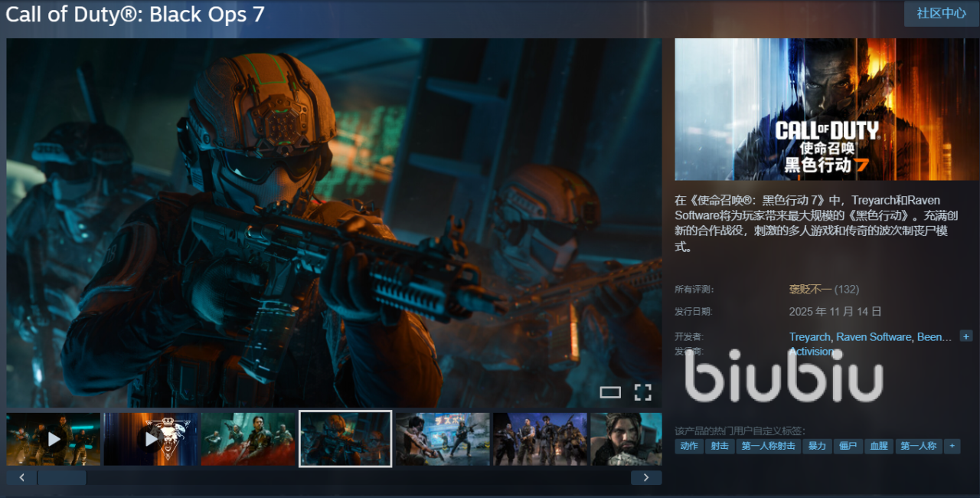The height and width of the screenshot is (498, 980).
Task: Show more user tags with plus button
Action: [952, 446]
